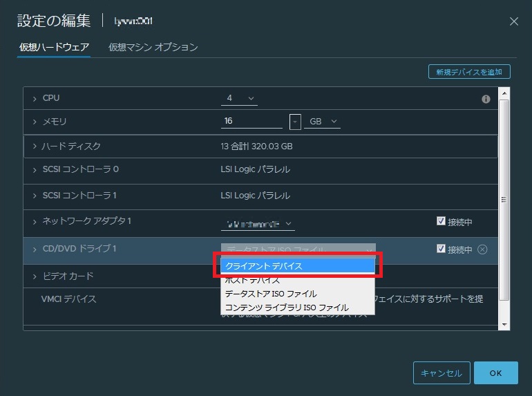This screenshot has width=532, height=396.
Task: Click the scrollbar down arrow
Action: tap(504, 325)
